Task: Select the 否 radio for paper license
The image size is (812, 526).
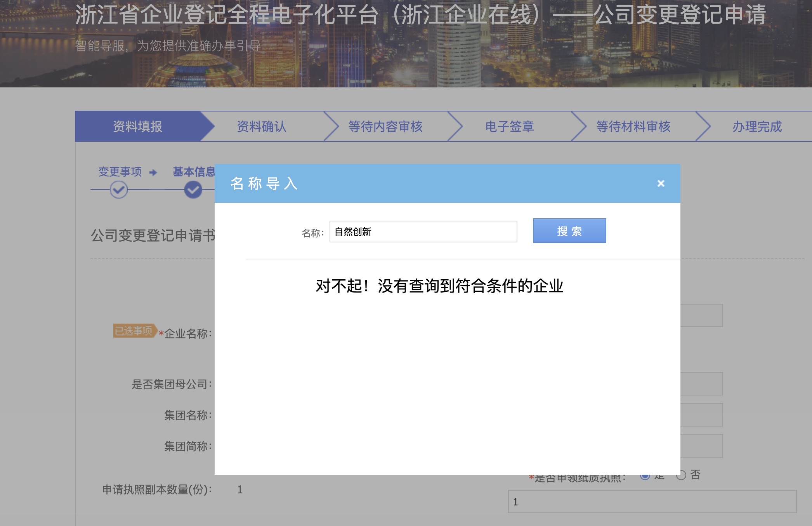Action: [681, 475]
